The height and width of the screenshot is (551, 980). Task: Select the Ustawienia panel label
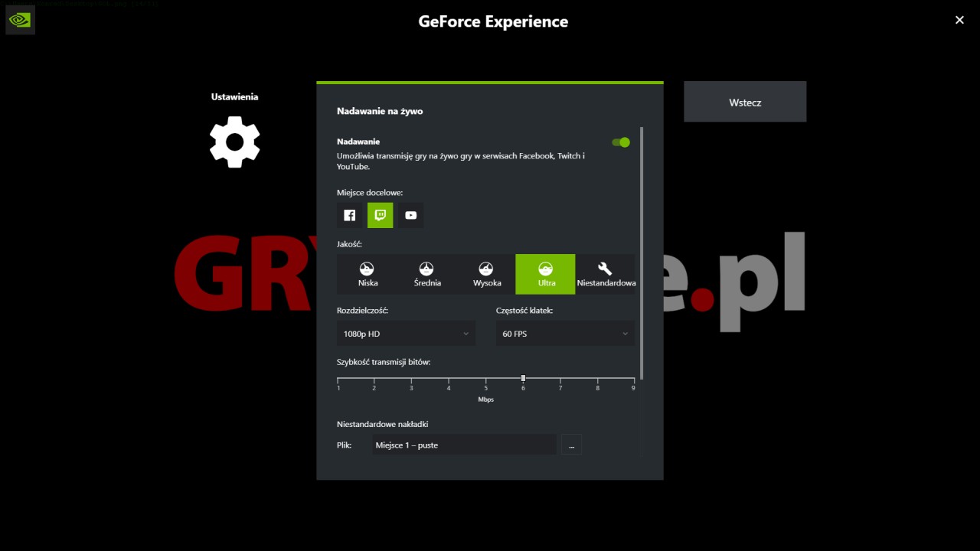pos(234,96)
